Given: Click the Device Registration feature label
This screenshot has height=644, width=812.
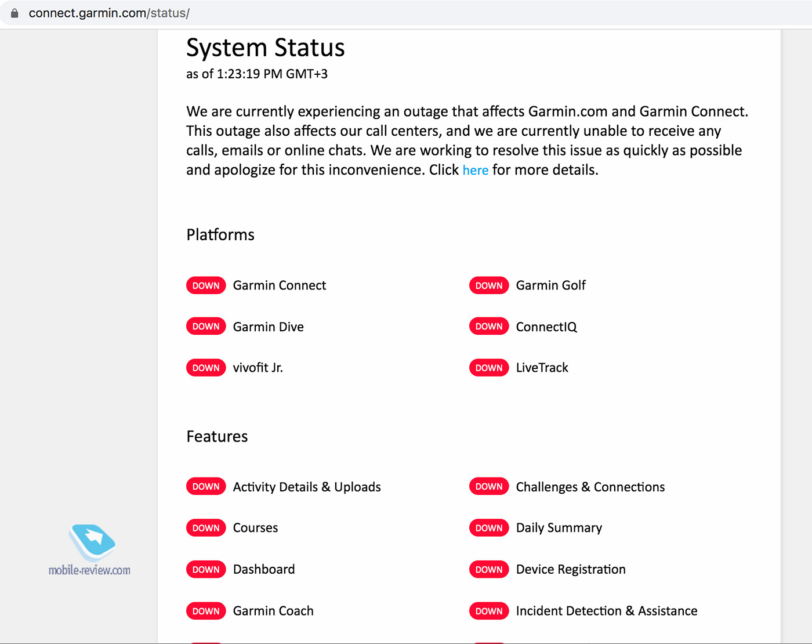Looking at the screenshot, I should (x=571, y=570).
